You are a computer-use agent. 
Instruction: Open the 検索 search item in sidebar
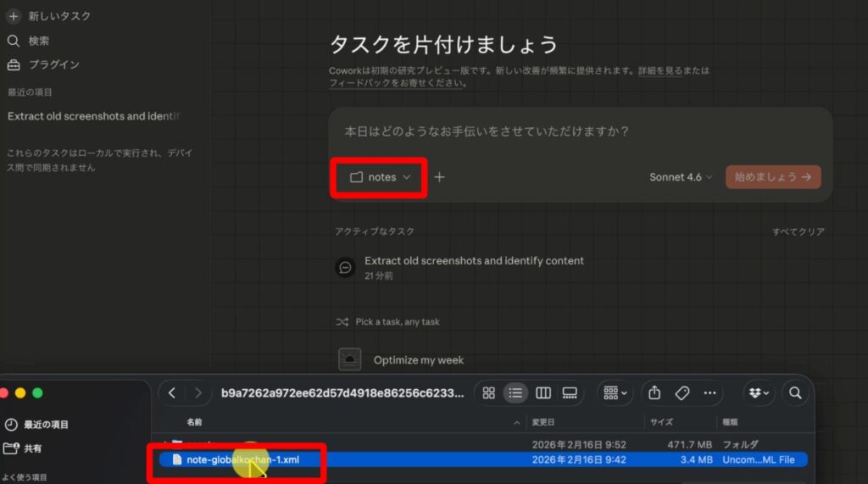28,41
